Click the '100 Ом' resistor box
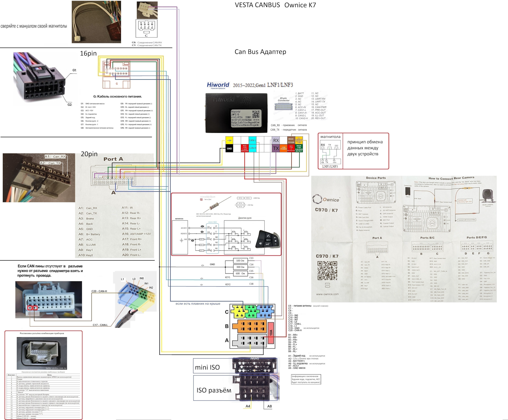This screenshot has height=420, width=508. pyautogui.click(x=240, y=261)
